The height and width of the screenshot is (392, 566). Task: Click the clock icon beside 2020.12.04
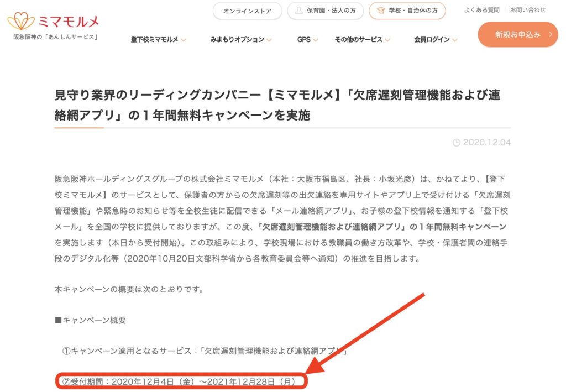456,143
